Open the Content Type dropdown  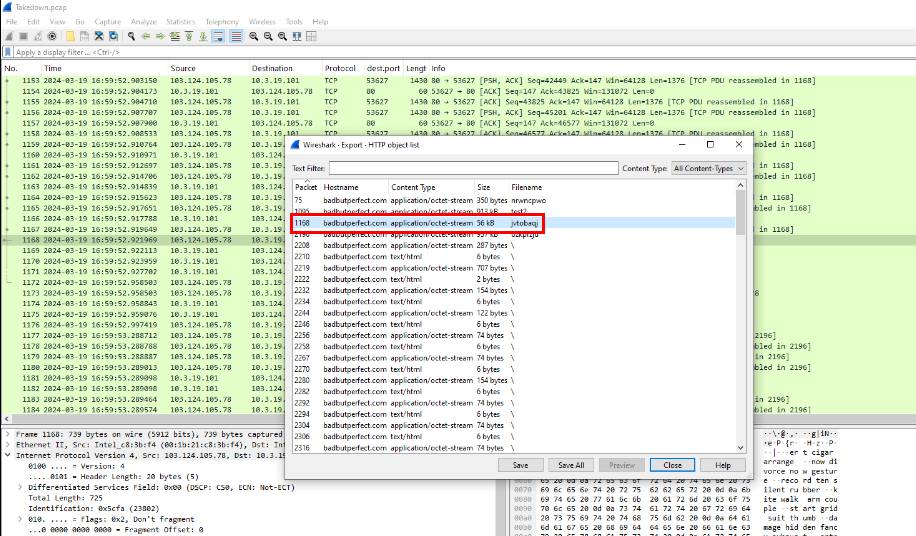(709, 169)
